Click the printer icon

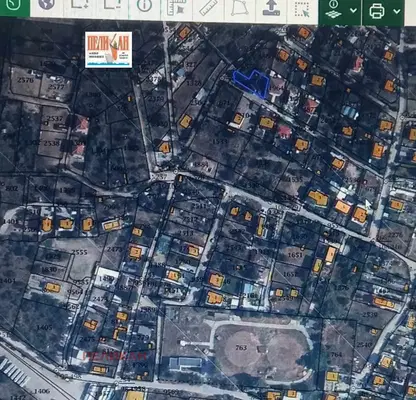pos(377,11)
